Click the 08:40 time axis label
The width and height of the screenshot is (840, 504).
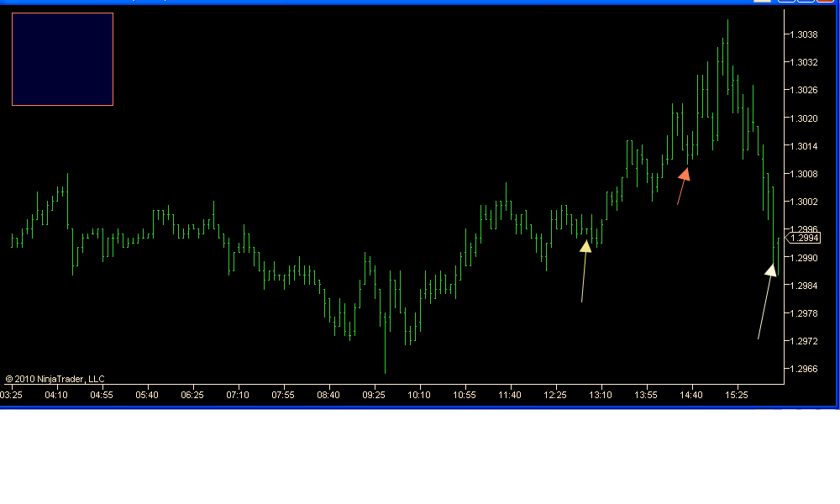(328, 396)
